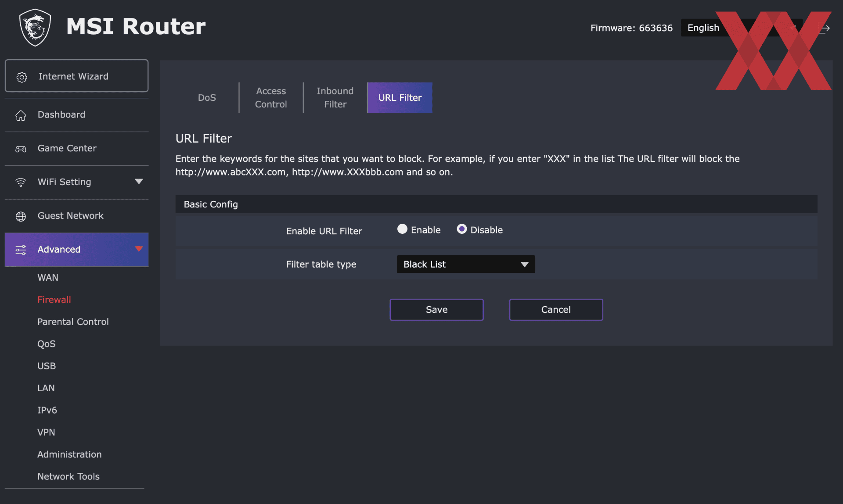The height and width of the screenshot is (504, 843).
Task: Click the Filter table type label
Action: point(321,265)
